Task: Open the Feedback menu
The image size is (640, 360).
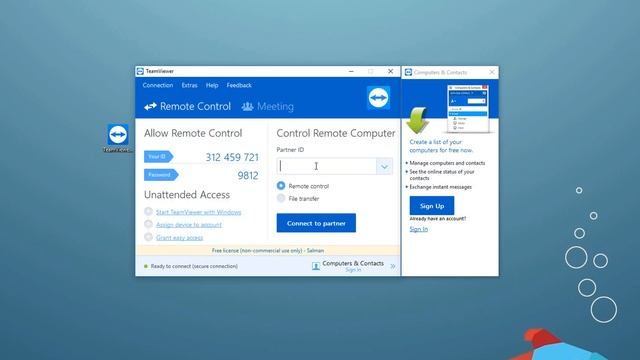Action: tap(239, 85)
